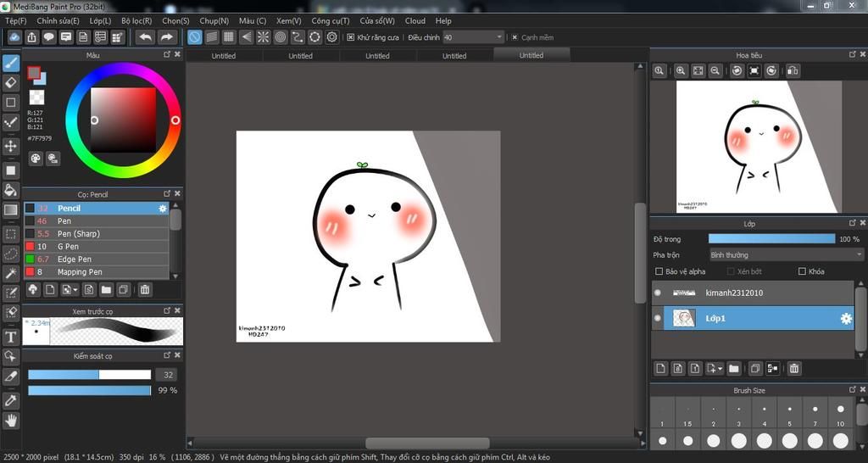Undock the Lớp layers panel

tap(853, 223)
